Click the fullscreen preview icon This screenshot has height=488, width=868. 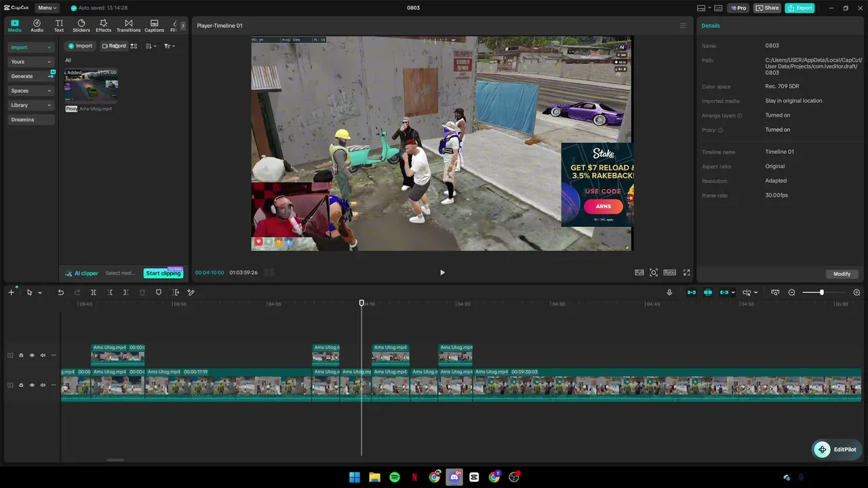pos(686,272)
